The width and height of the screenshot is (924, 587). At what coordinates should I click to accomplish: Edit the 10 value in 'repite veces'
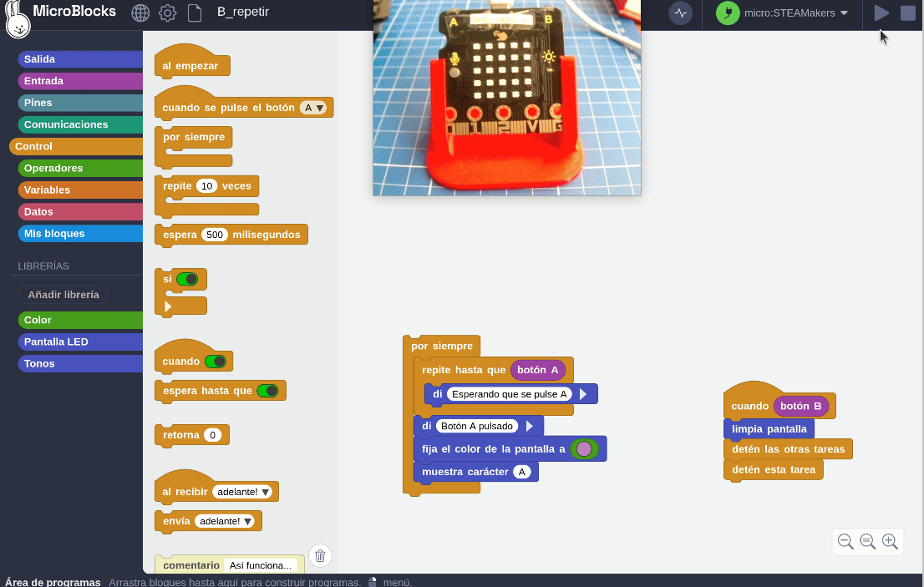(207, 186)
